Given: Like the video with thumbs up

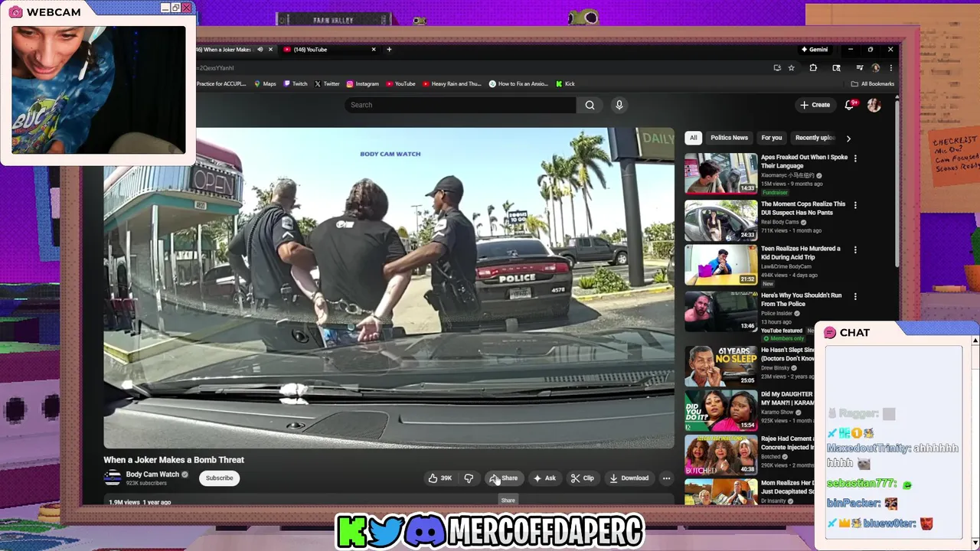Looking at the screenshot, I should (440, 478).
